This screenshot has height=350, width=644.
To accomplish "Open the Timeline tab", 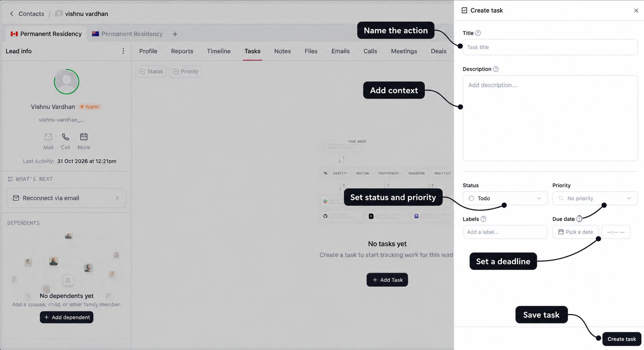I will coord(218,51).
